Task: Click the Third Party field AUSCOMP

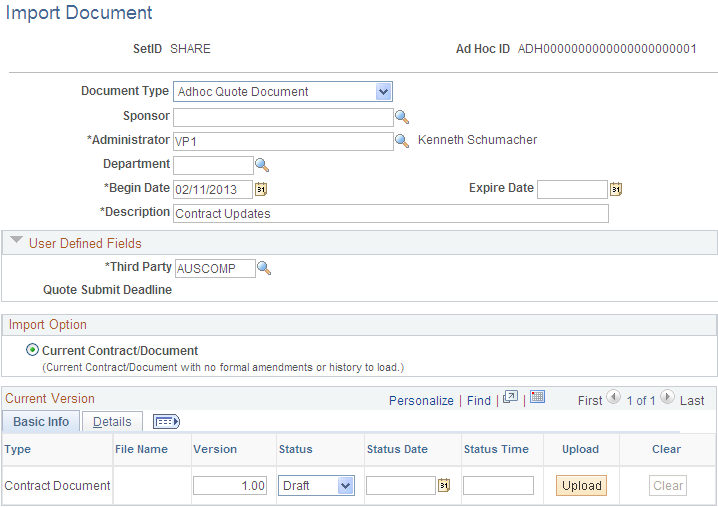Action: pyautogui.click(x=215, y=268)
